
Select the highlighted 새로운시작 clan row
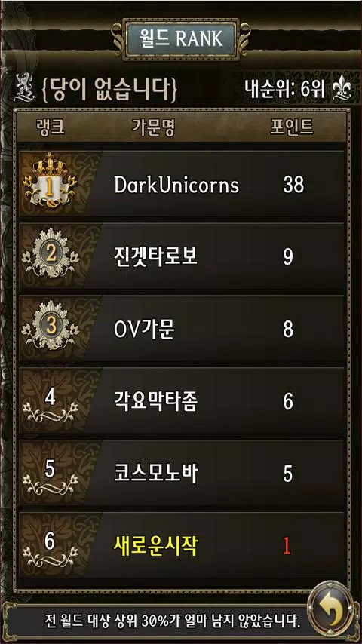pyautogui.click(x=182, y=546)
